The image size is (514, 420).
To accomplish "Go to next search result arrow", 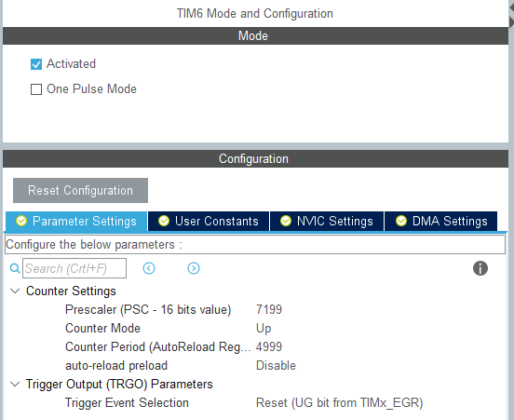I will pyautogui.click(x=194, y=268).
